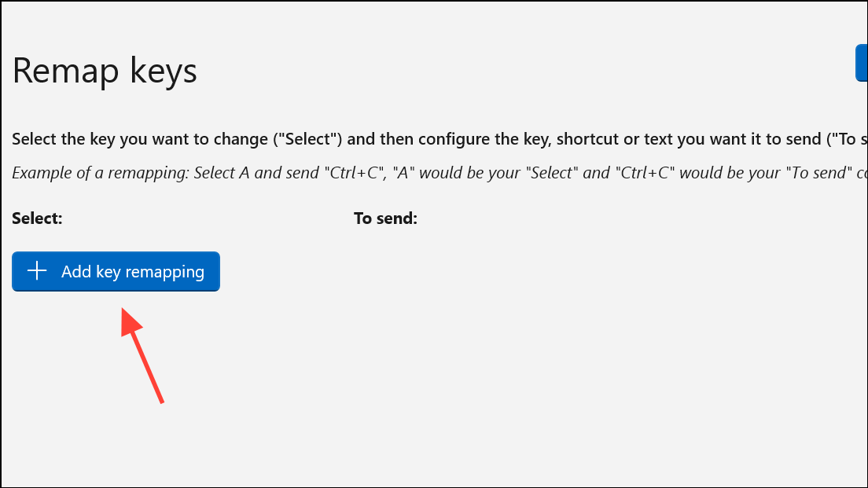
Task: Click the "Select:" column header
Action: click(x=37, y=218)
